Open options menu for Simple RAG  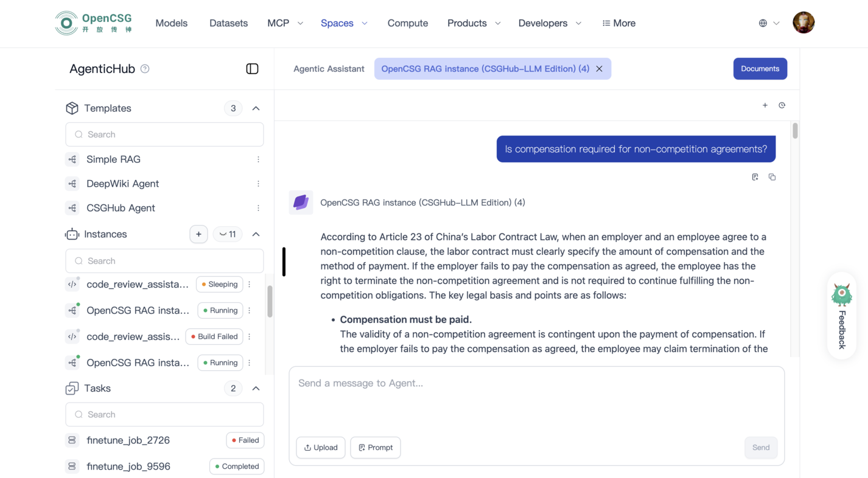[x=258, y=159]
